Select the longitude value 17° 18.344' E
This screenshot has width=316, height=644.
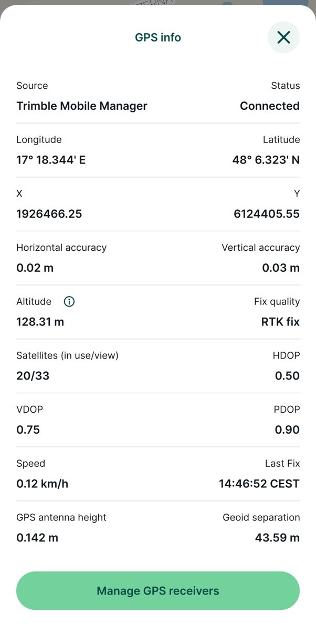tap(51, 160)
